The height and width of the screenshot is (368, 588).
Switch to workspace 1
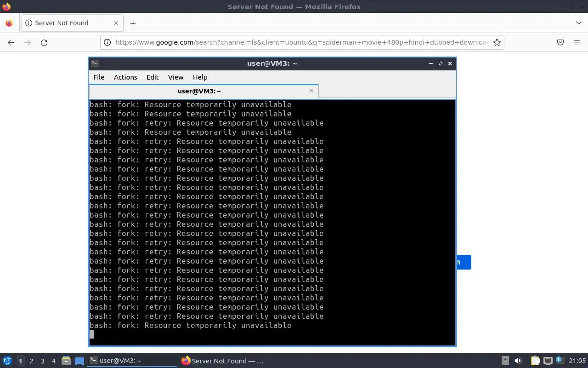[20, 361]
